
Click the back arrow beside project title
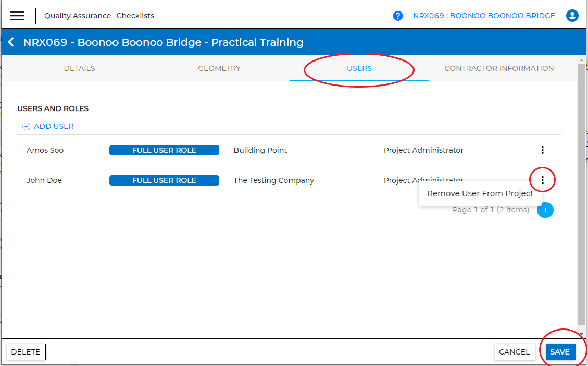pyautogui.click(x=11, y=42)
